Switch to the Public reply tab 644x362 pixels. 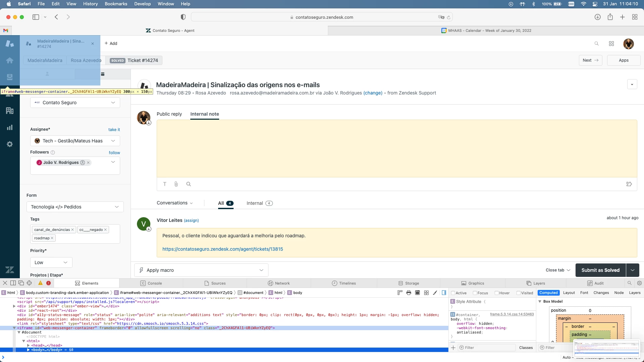pos(169,114)
